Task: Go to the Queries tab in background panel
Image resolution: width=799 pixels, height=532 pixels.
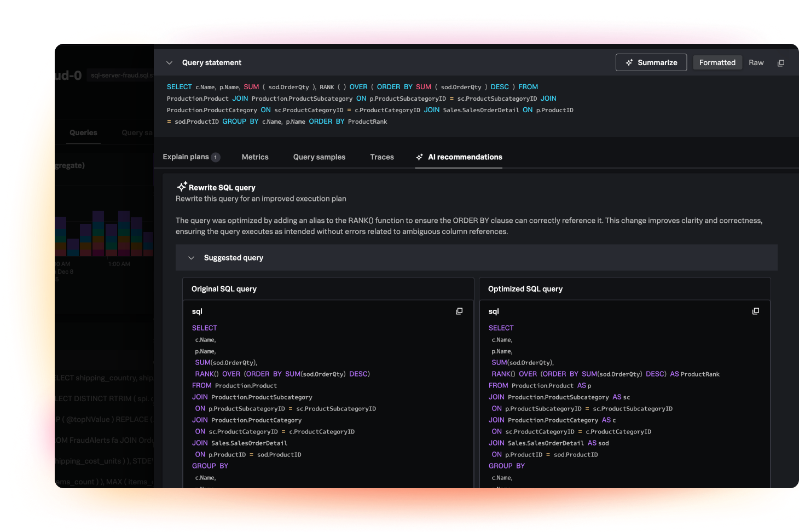Action: point(83,132)
